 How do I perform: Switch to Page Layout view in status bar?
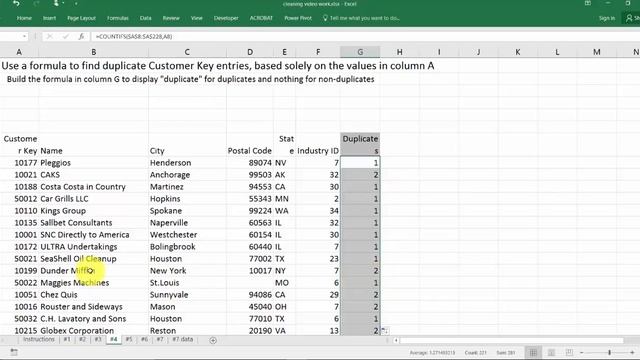551,352
